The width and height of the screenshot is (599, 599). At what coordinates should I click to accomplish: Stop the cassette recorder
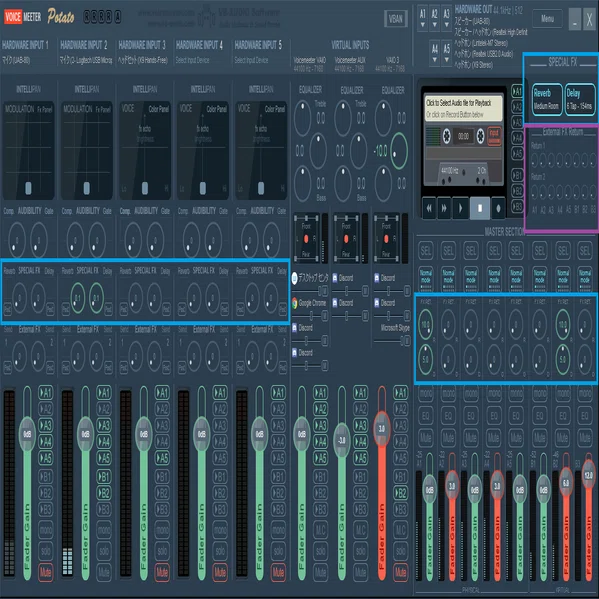pos(480,208)
